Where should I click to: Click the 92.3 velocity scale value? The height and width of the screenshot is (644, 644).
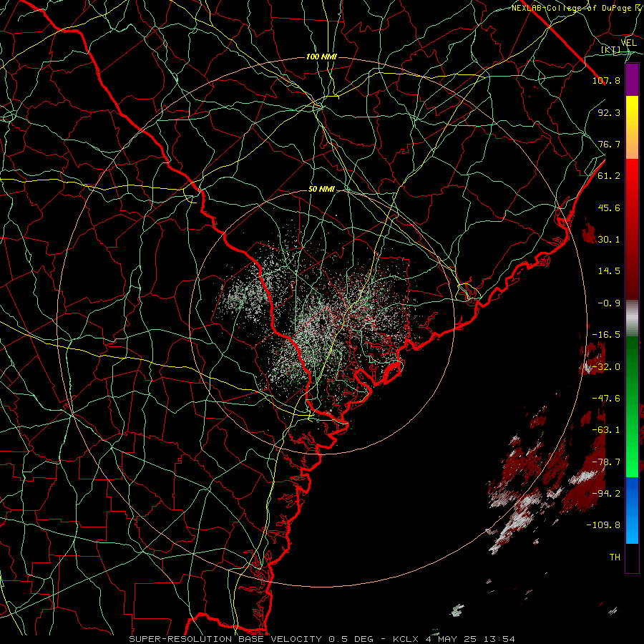click(609, 112)
